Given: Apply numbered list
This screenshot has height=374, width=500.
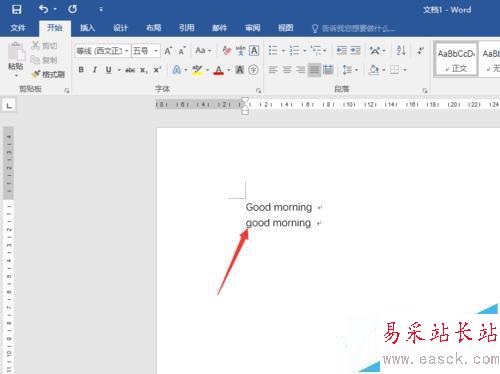Looking at the screenshot, I should pos(295,51).
